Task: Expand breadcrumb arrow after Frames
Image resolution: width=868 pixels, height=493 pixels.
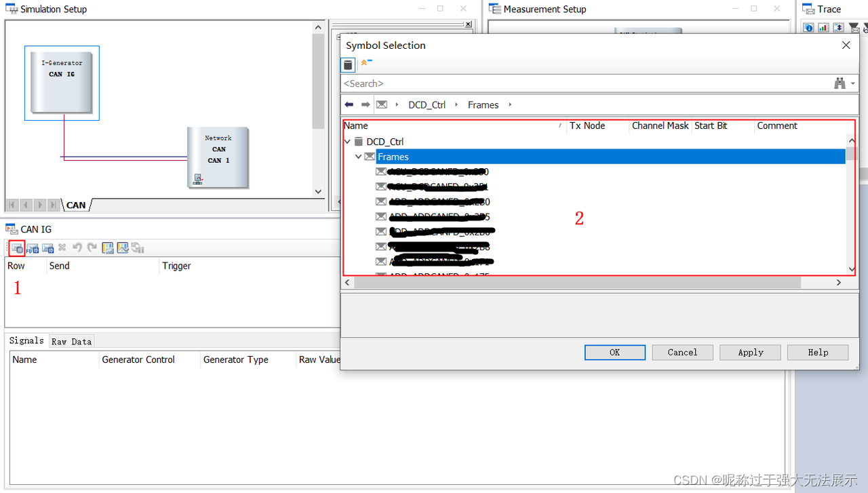Action: (510, 104)
